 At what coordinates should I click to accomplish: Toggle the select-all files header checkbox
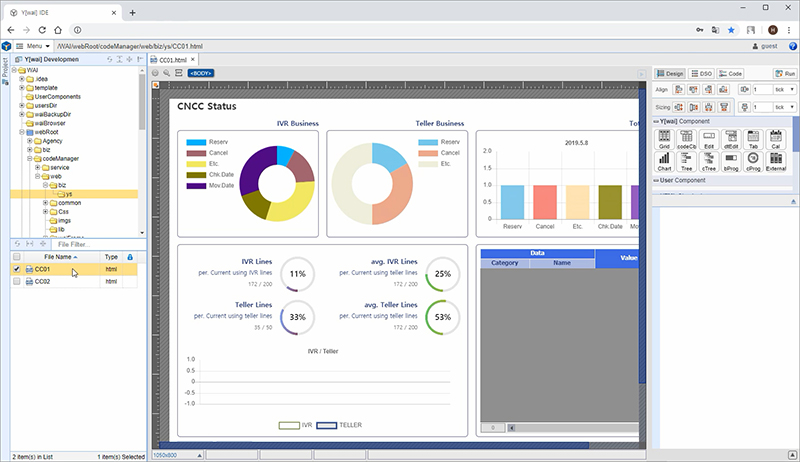[16, 257]
